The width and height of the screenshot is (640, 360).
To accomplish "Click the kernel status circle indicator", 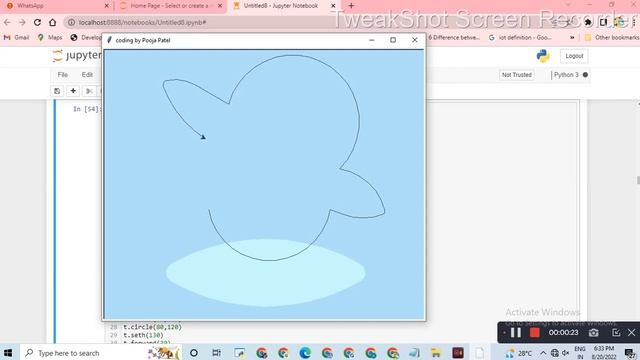I will pos(585,75).
